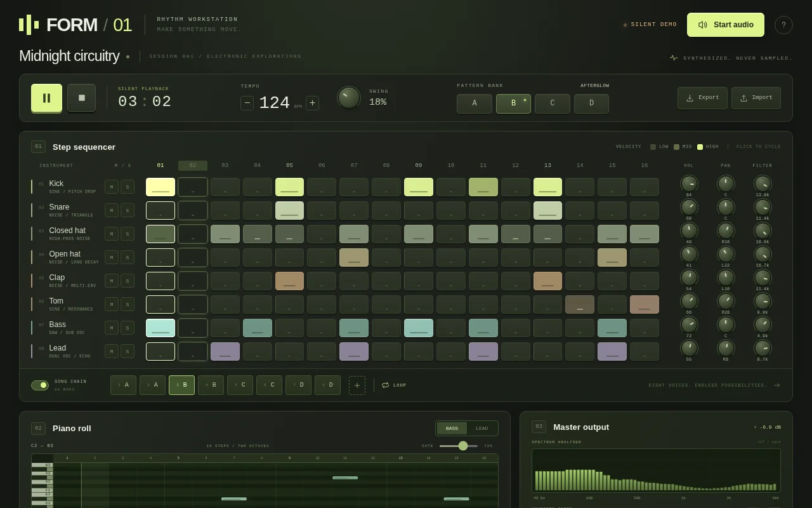Stop playback with the stop button

click(81, 98)
